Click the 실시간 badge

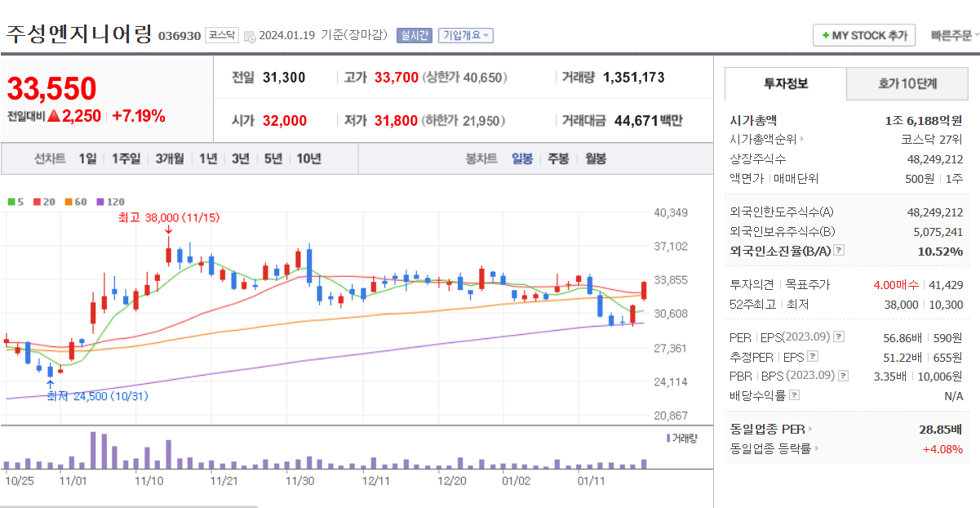415,35
